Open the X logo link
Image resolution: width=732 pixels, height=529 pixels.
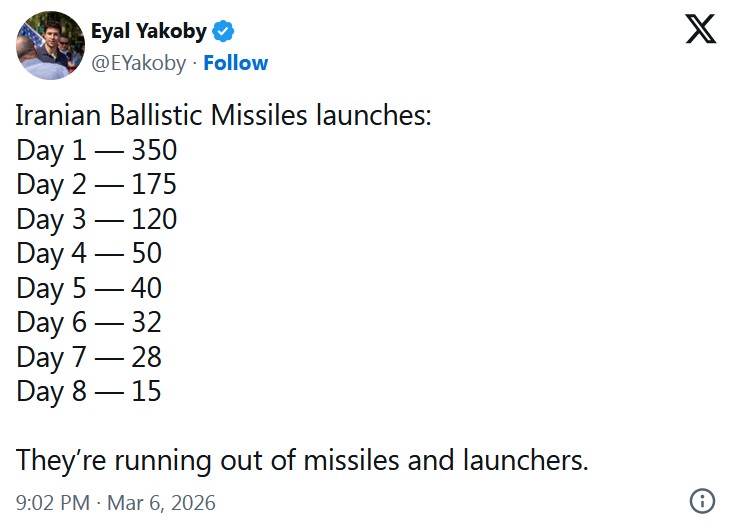click(x=700, y=29)
